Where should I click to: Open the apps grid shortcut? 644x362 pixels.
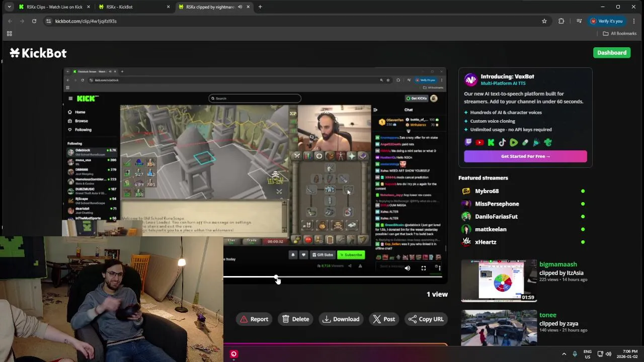click(9, 34)
